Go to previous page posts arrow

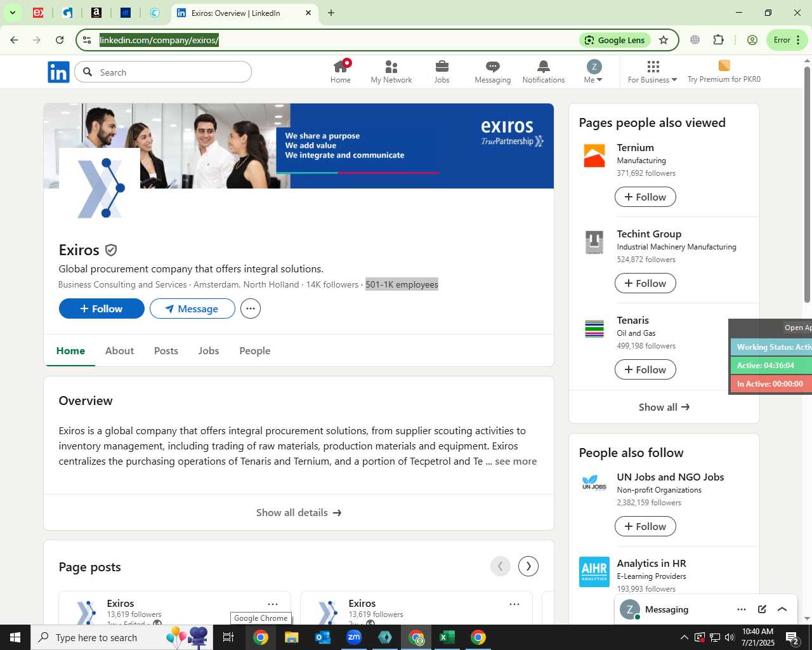click(x=501, y=566)
